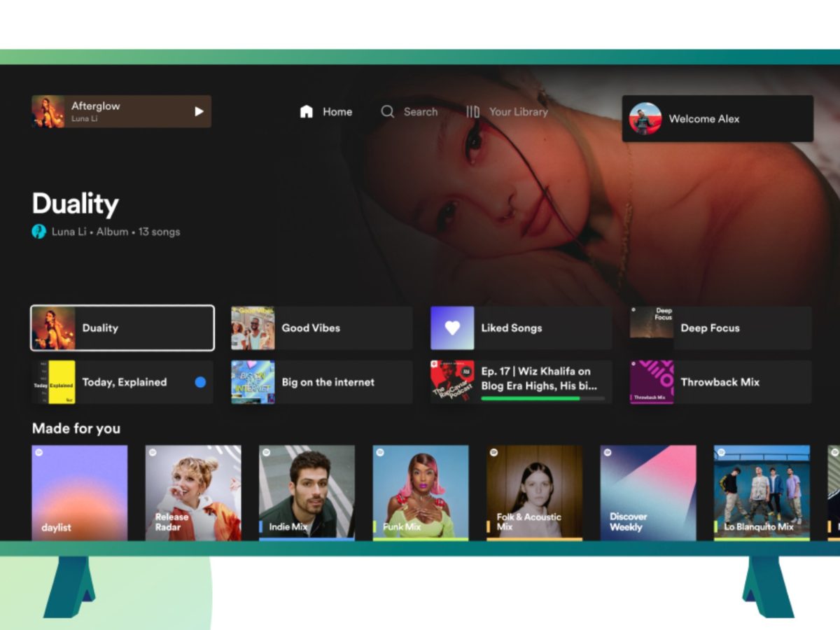840x630 pixels.
Task: Click the Duality tile cover art
Action: coord(54,328)
